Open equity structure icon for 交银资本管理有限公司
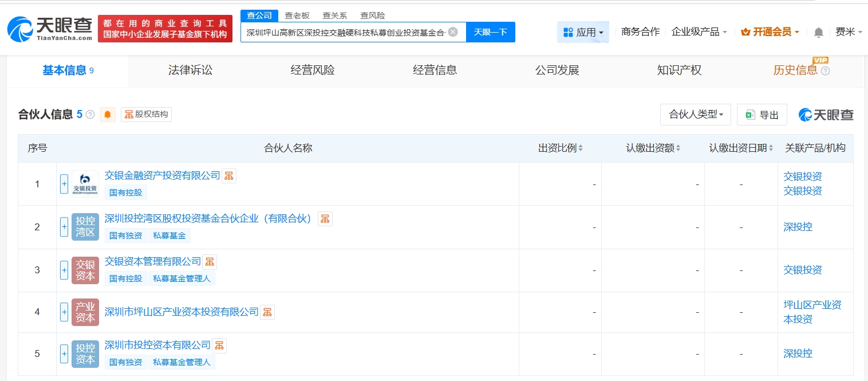Viewport: 868px width, 381px height. coord(210,262)
